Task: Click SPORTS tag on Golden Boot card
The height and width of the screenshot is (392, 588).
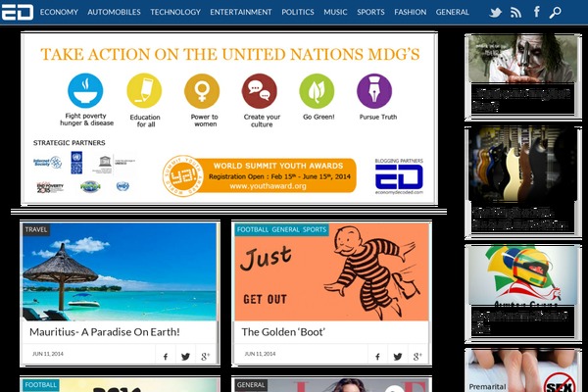Action: [315, 229]
